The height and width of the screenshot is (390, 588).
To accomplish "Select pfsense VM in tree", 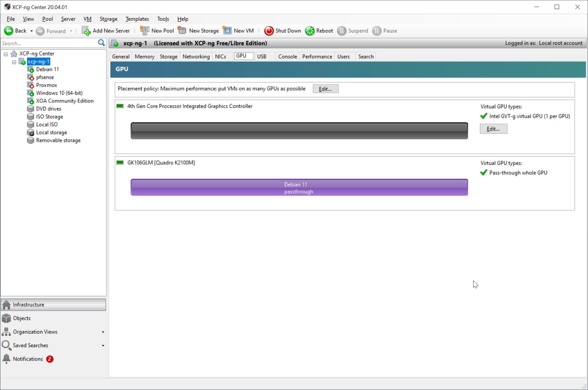I will pyautogui.click(x=45, y=77).
